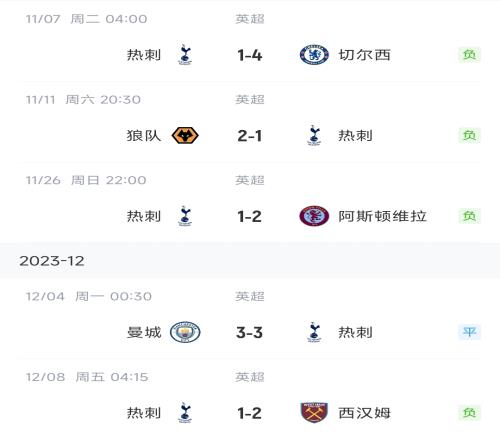Open the 1-2 score against Aston Villa

click(250, 217)
